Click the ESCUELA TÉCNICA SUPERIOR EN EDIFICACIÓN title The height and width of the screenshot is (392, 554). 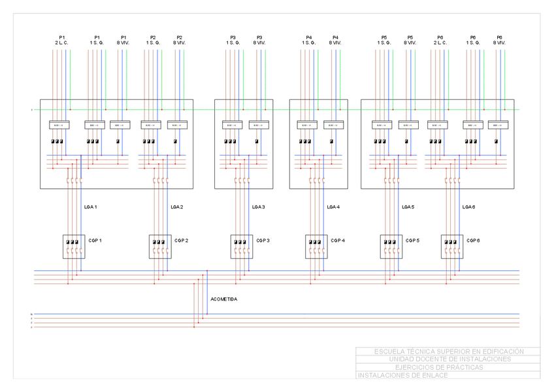[448, 351]
